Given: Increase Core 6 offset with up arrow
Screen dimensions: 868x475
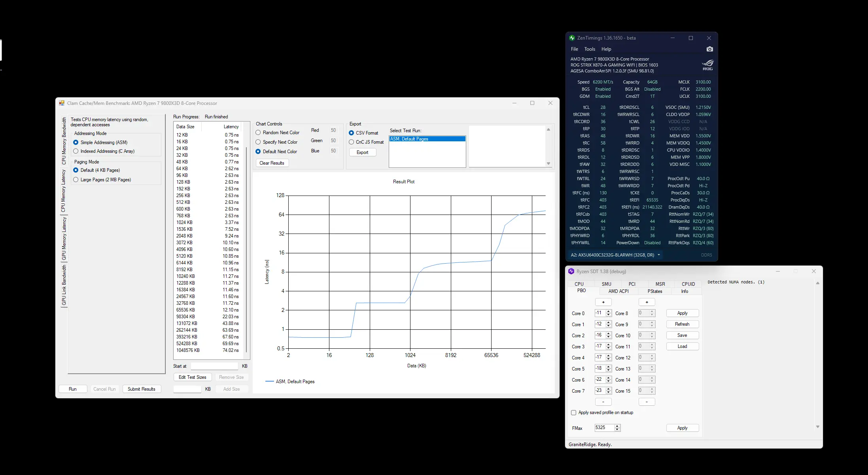Looking at the screenshot, I should point(609,378).
